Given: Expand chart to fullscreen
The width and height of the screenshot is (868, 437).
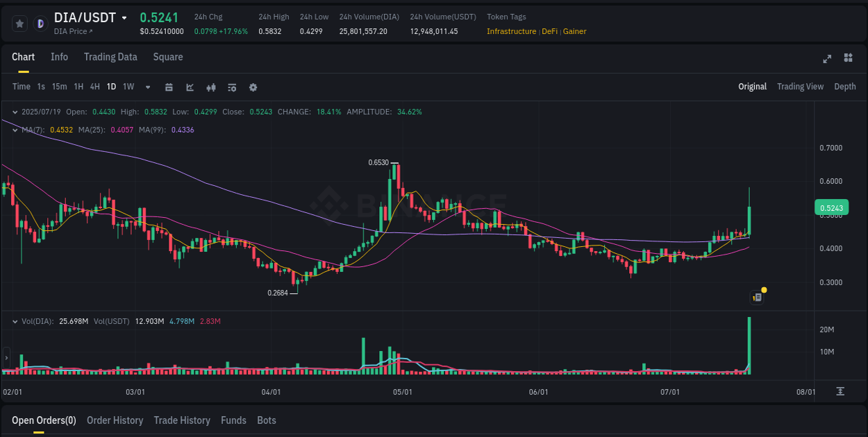Looking at the screenshot, I should click(827, 58).
